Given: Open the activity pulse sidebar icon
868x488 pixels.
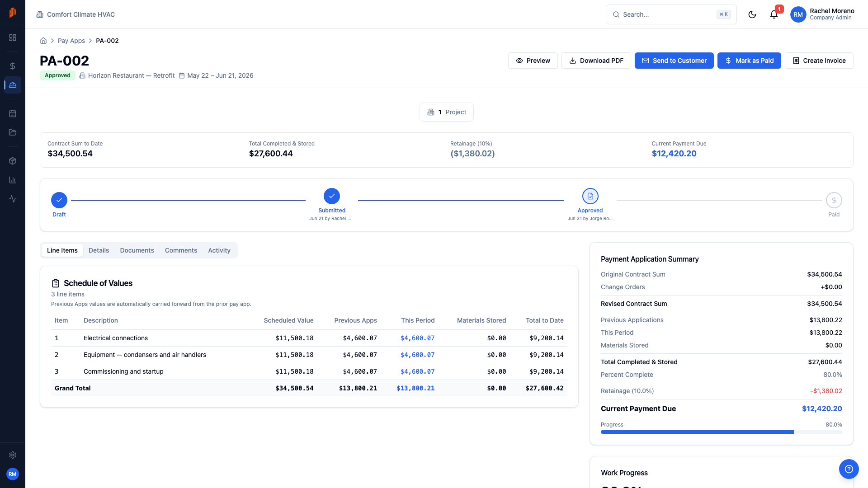Looking at the screenshot, I should point(13,199).
